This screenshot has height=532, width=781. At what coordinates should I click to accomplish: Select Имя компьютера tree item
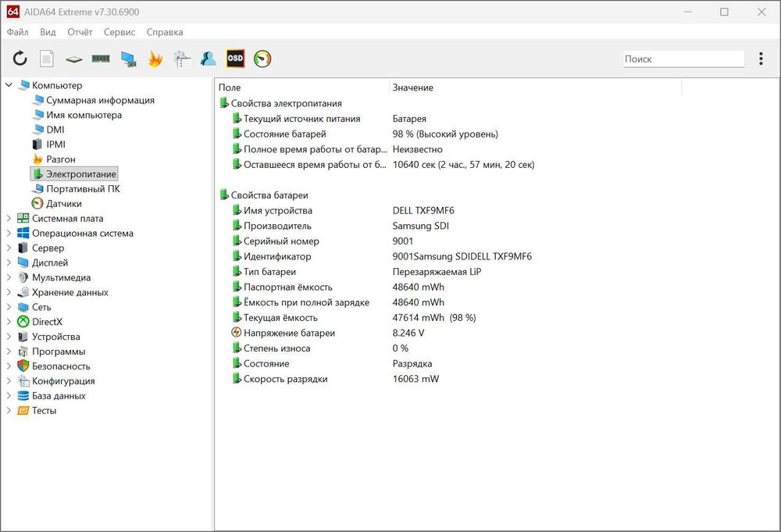[x=77, y=115]
